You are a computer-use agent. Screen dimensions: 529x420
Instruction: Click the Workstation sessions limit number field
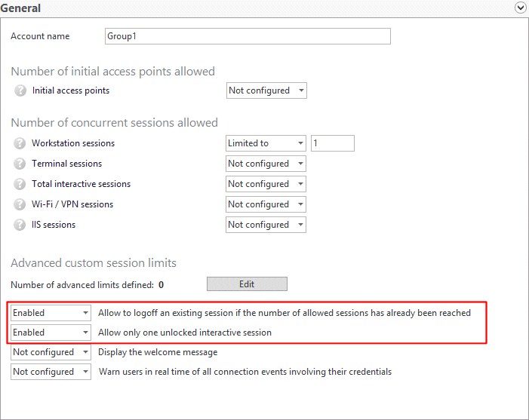[x=332, y=143]
